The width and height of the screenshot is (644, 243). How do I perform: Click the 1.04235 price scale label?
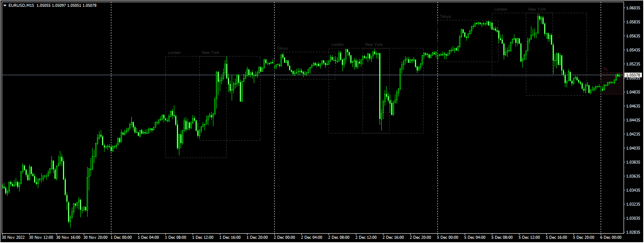(633, 134)
